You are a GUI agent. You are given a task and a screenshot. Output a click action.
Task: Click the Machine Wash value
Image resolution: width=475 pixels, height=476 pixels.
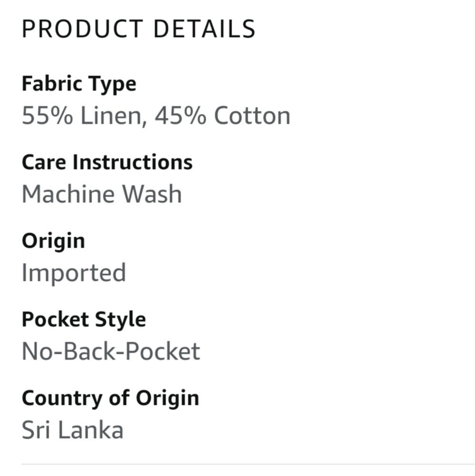coord(102,194)
